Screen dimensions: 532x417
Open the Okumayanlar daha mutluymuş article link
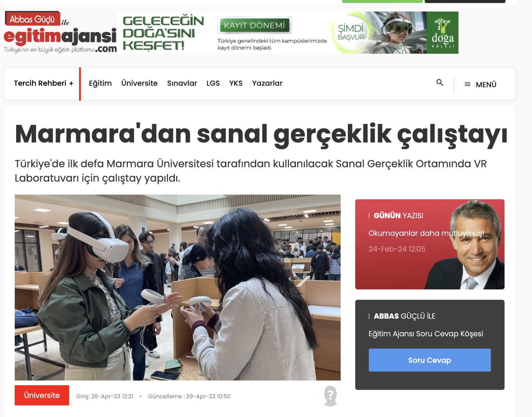[426, 233]
